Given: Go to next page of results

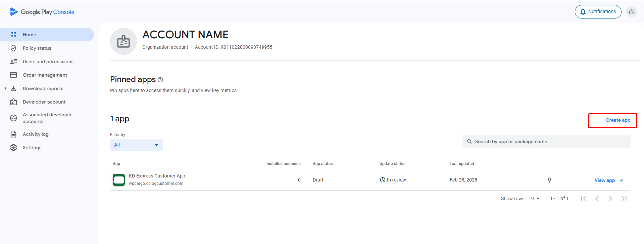Looking at the screenshot, I should pyautogui.click(x=610, y=199).
